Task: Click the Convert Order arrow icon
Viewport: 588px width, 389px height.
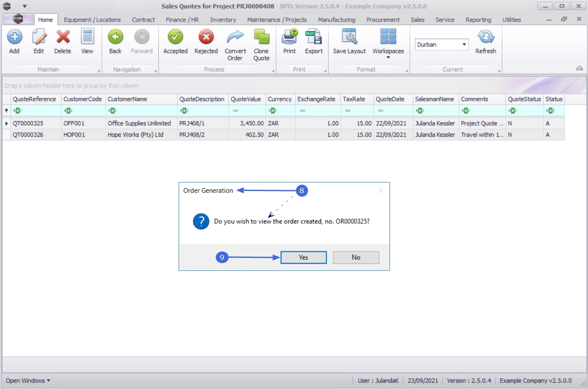Action: [x=236, y=37]
